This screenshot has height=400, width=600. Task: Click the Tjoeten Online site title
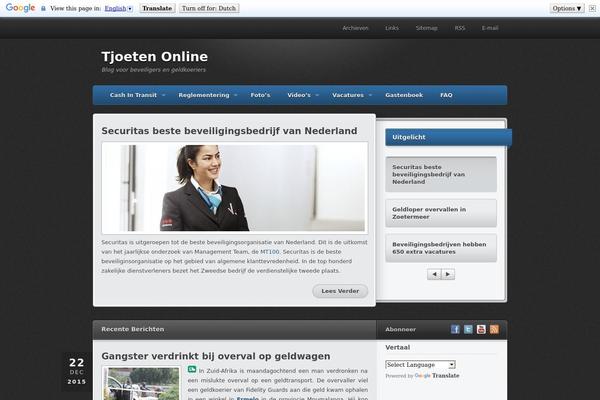(155, 57)
